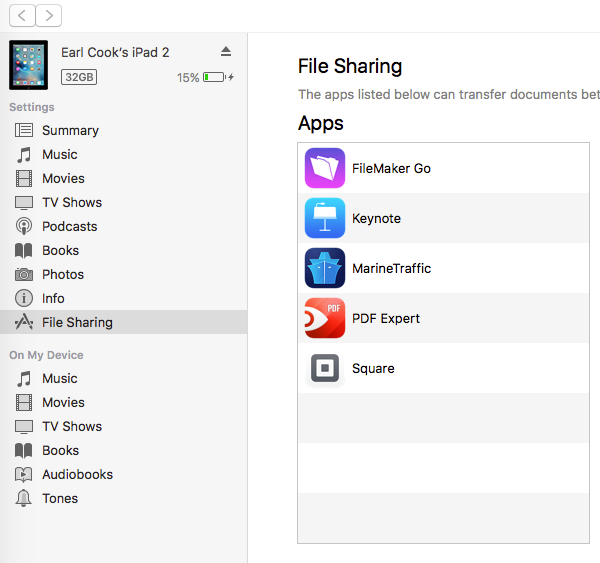600x563 pixels.
Task: Click the battery charge indicator
Action: pos(218,77)
